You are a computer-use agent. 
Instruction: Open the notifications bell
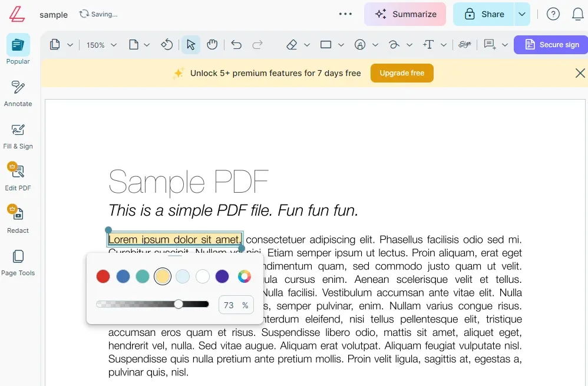[x=578, y=14]
